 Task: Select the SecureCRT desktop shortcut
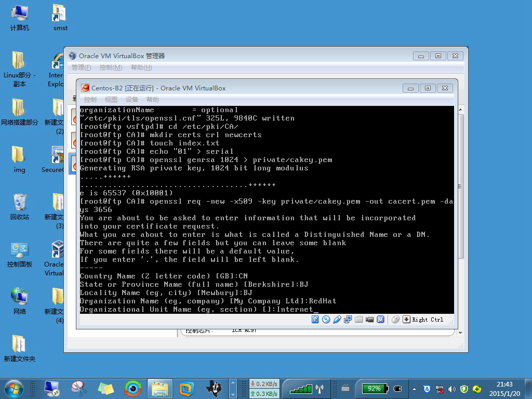click(53, 159)
